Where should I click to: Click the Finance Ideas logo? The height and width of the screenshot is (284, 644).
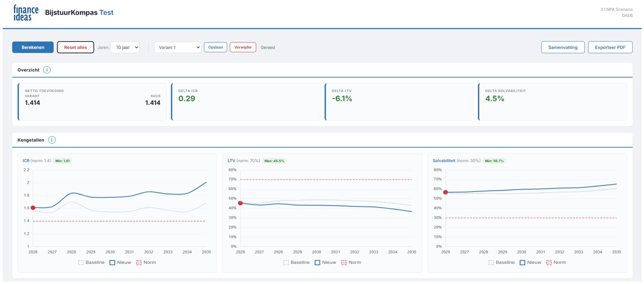[x=26, y=12]
